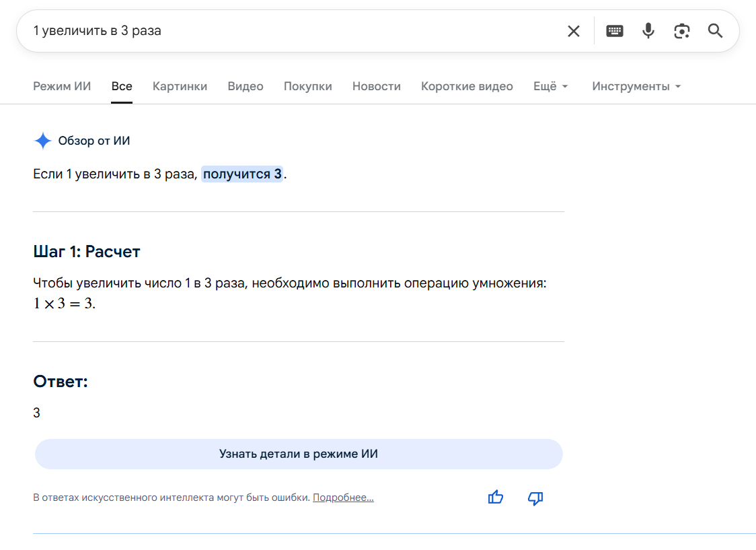This screenshot has height=550, width=756.
Task: Expand the Ещё dropdown menu
Action: (550, 86)
